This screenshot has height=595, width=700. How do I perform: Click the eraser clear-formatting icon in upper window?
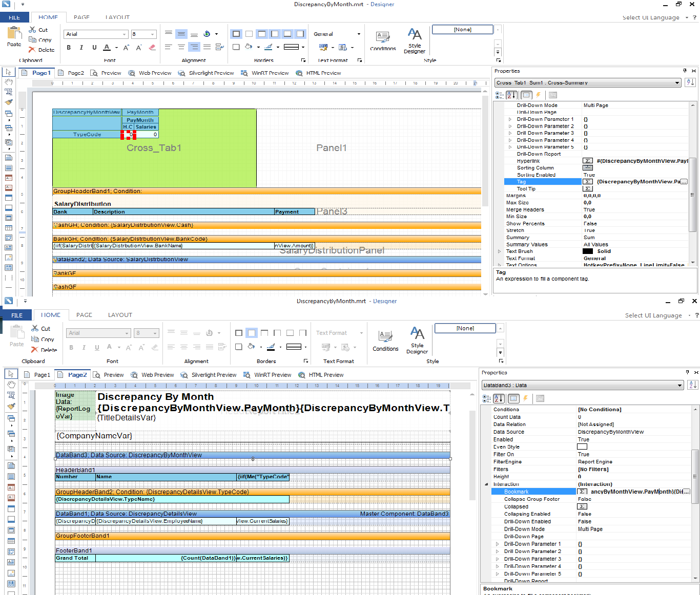[x=152, y=48]
